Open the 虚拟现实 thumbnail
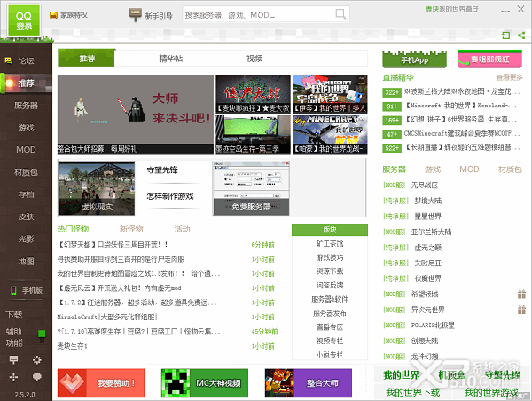Image resolution: width=532 pixels, height=401 pixels. (97, 188)
